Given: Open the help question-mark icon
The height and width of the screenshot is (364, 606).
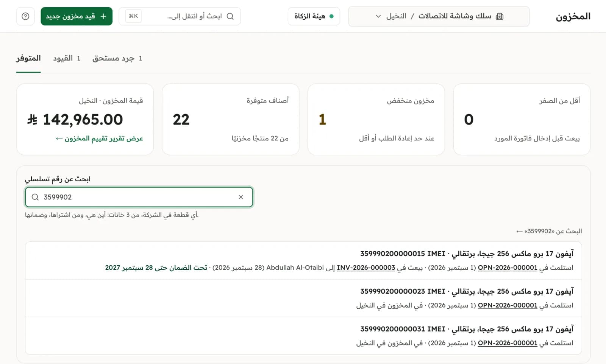Looking at the screenshot, I should click(x=25, y=16).
